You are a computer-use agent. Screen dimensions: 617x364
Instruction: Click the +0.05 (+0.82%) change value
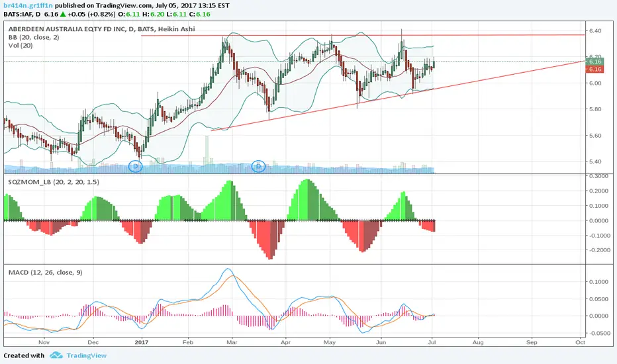[x=91, y=14]
